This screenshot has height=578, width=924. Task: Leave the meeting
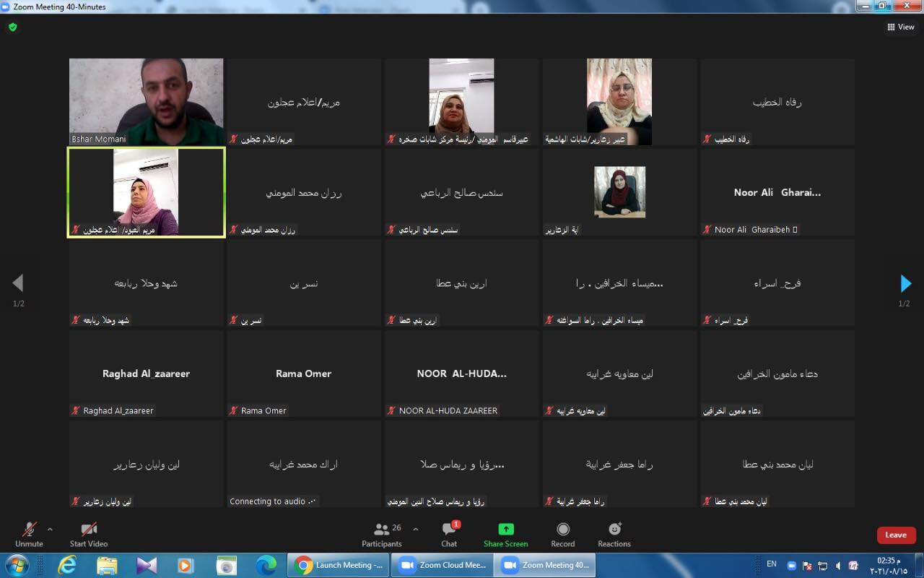pos(896,535)
